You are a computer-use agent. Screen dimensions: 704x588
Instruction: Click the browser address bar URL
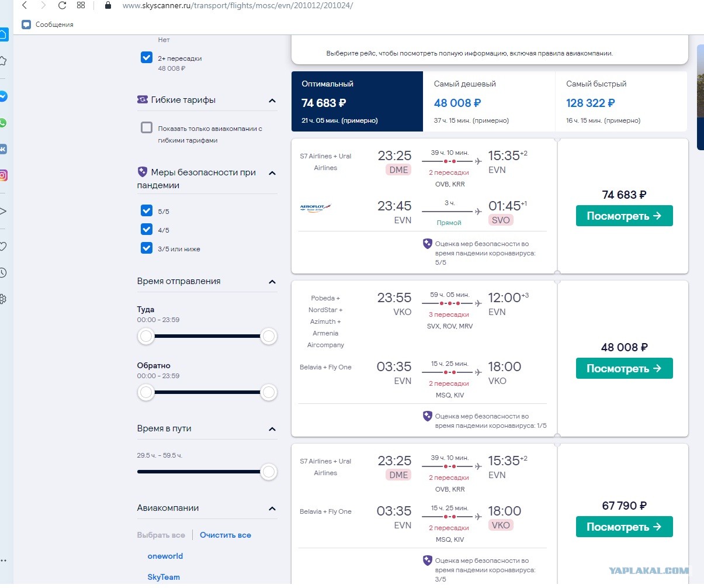pyautogui.click(x=237, y=5)
